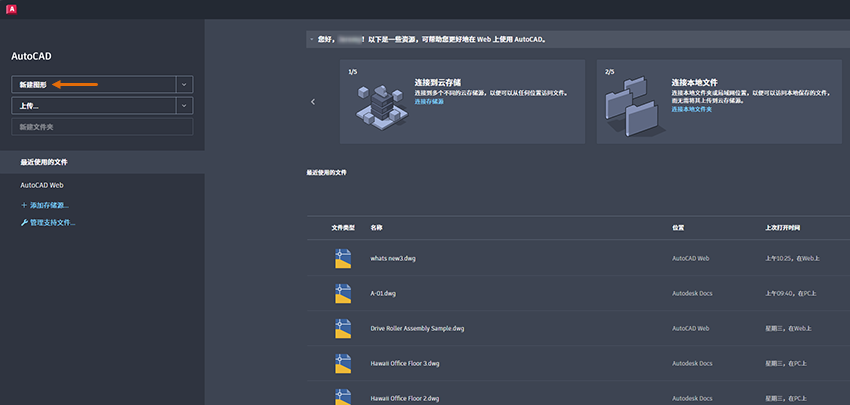Open Drive Roller Assembly Sample.dwg
Screen dimensions: 850x405
pyautogui.click(x=417, y=329)
